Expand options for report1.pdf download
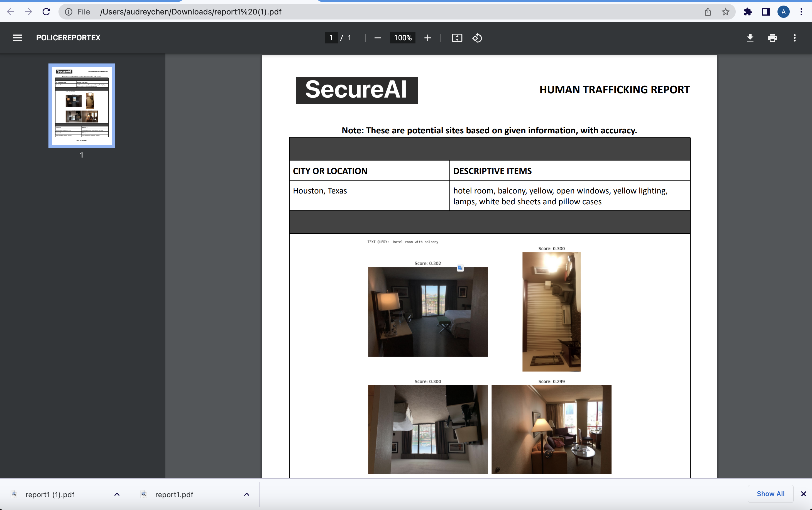 [x=246, y=494]
